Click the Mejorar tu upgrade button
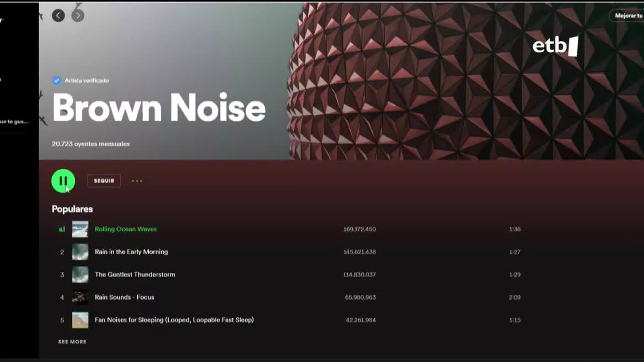The width and height of the screenshot is (644, 362). 626,15
